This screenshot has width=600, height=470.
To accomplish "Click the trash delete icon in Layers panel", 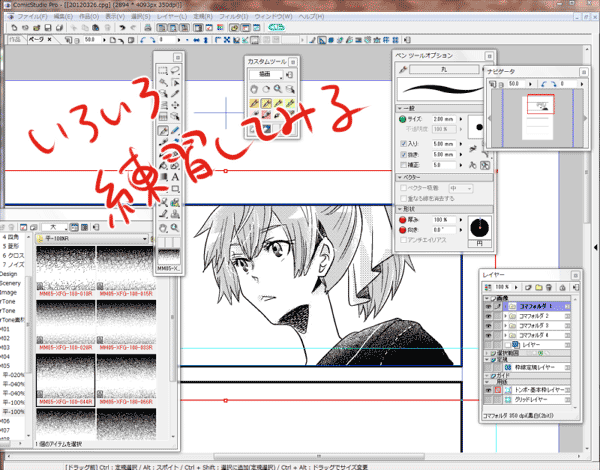I will (x=548, y=287).
